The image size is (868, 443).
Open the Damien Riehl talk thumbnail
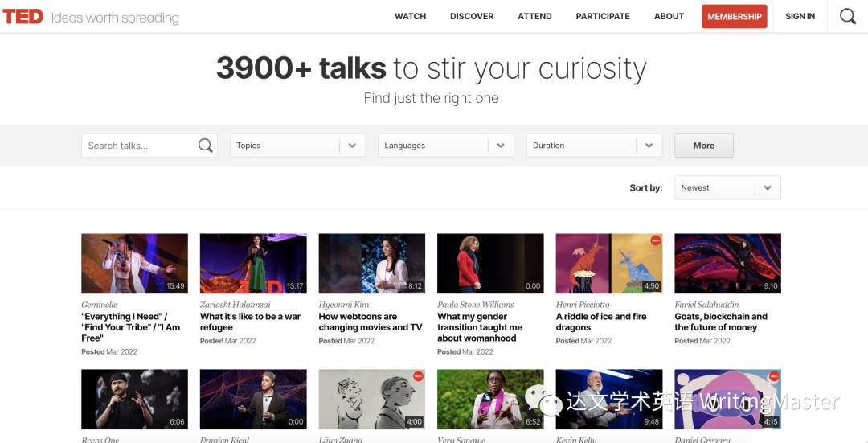(253, 400)
